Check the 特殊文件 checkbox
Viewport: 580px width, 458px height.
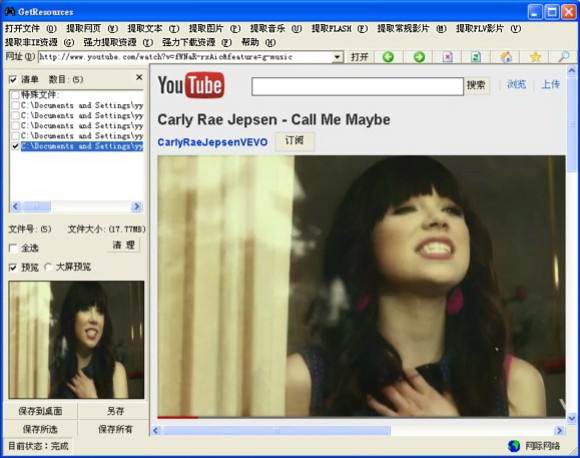15,95
